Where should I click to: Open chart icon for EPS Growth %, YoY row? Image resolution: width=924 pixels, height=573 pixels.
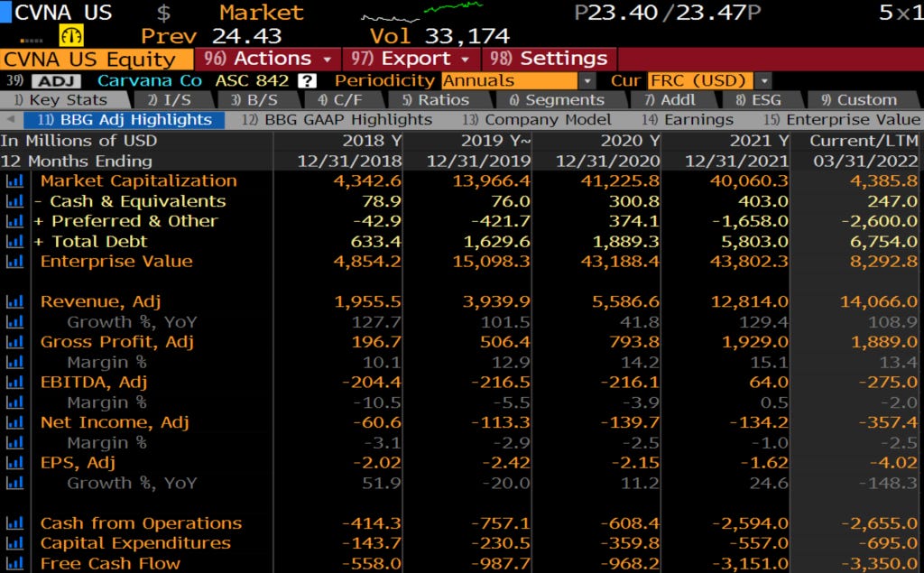tap(14, 483)
